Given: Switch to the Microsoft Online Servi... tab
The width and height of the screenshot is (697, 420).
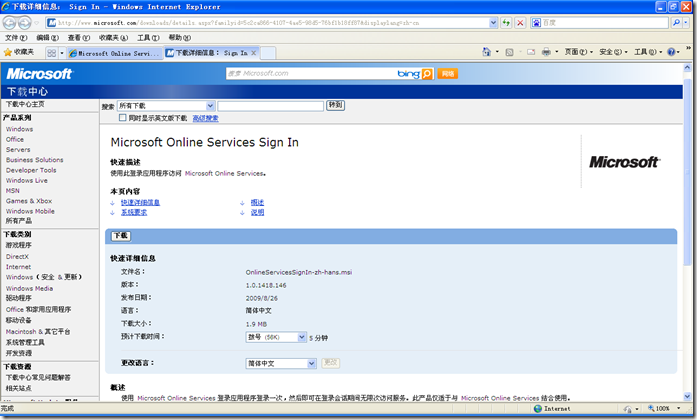Looking at the screenshot, I should pyautogui.click(x=115, y=53).
